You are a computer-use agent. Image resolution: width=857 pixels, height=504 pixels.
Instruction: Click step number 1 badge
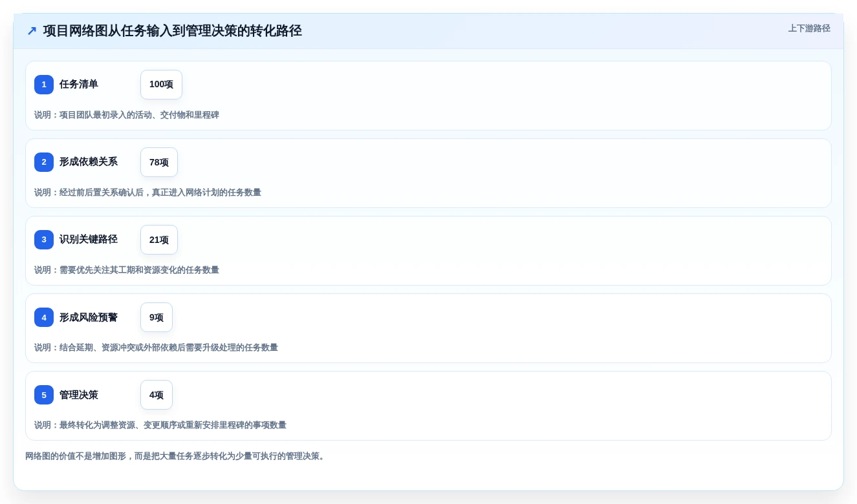44,85
